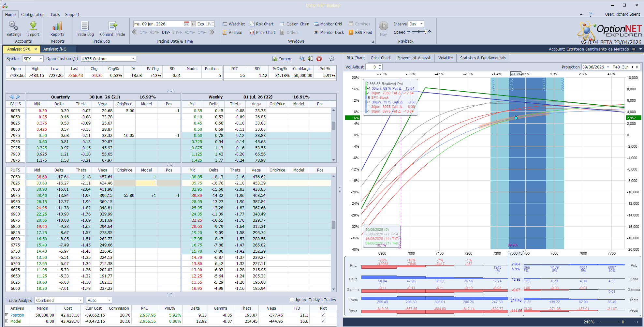Collapse the ribbon with the up arrow

[x=581, y=14]
